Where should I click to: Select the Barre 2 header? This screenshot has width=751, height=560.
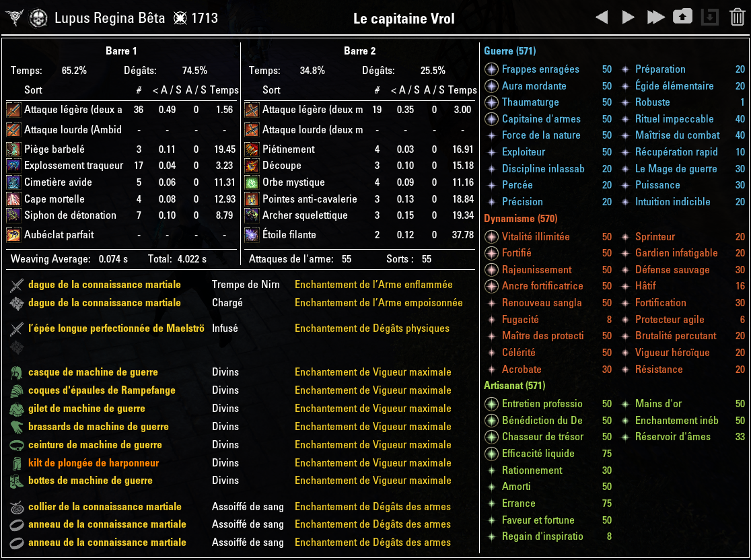coord(360,50)
